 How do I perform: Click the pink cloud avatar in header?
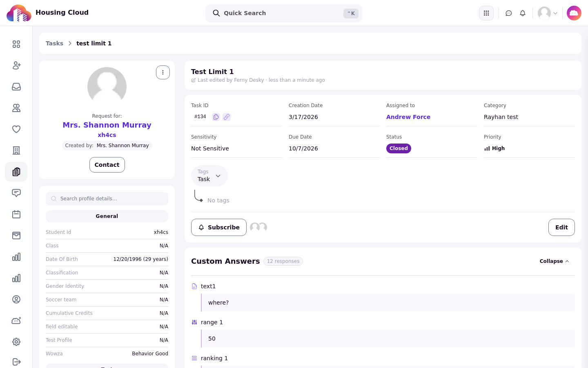(574, 13)
